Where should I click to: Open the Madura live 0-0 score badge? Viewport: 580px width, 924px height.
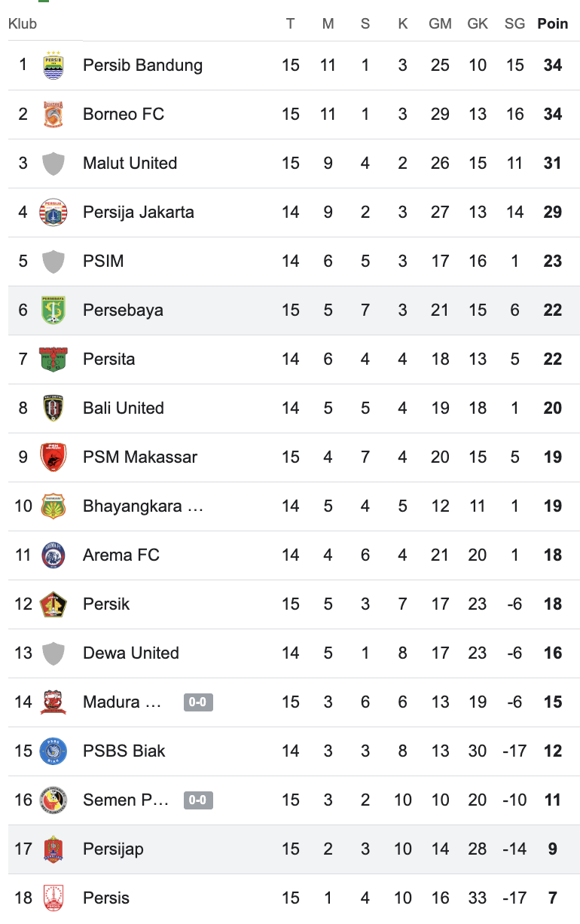pos(198,702)
